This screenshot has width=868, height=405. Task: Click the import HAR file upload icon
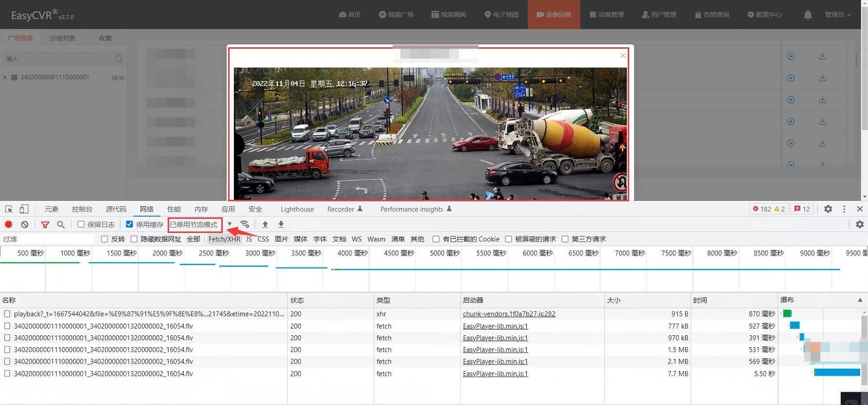coord(265,225)
